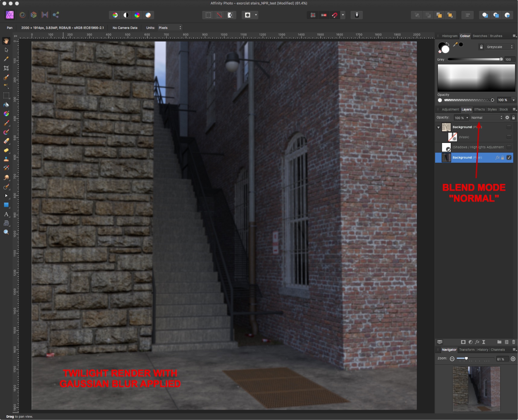Screen dimensions: 518x420
Task: Select the Mesh Warp tool
Action: (6, 223)
